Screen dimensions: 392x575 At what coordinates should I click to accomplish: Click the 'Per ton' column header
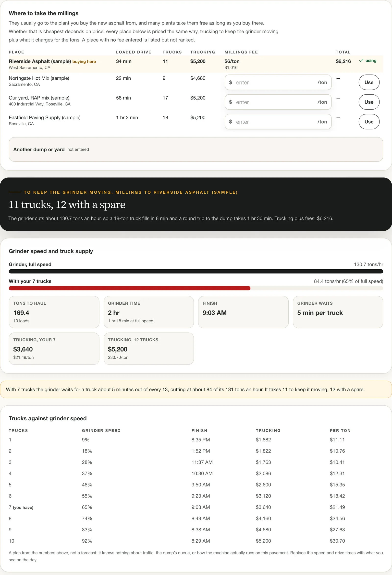(x=340, y=430)
